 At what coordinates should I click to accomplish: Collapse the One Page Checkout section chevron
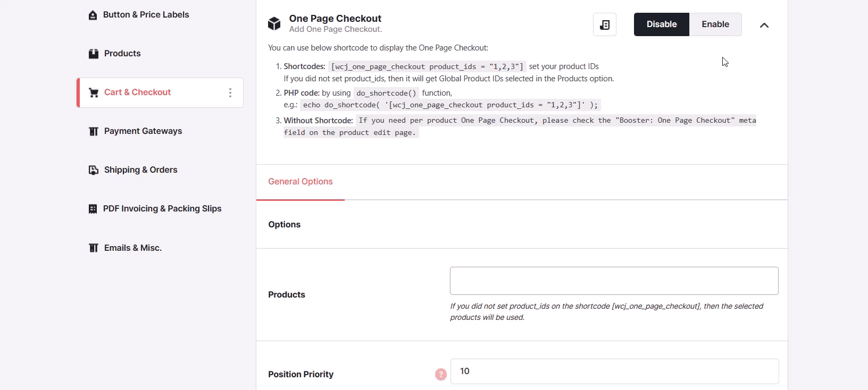click(764, 25)
